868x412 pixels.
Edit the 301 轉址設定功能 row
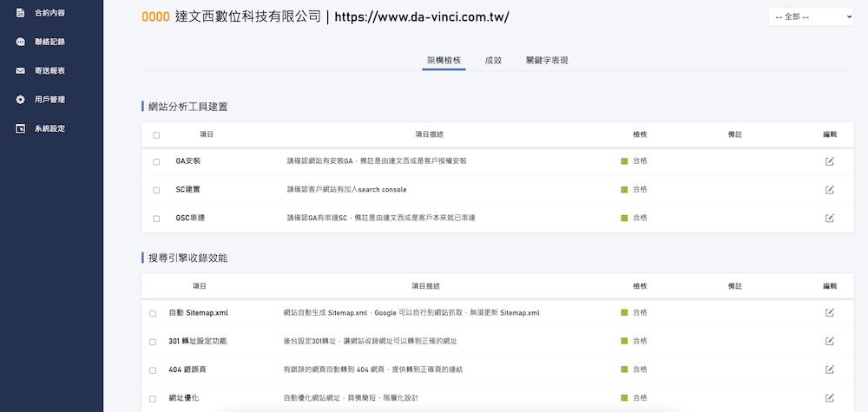click(829, 341)
